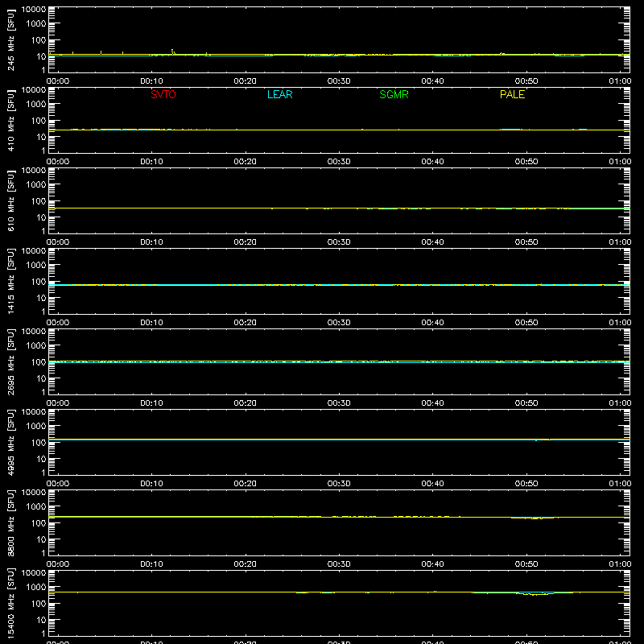Click the 1000 y-axis value on 8800 MHz plot

[x=36, y=507]
